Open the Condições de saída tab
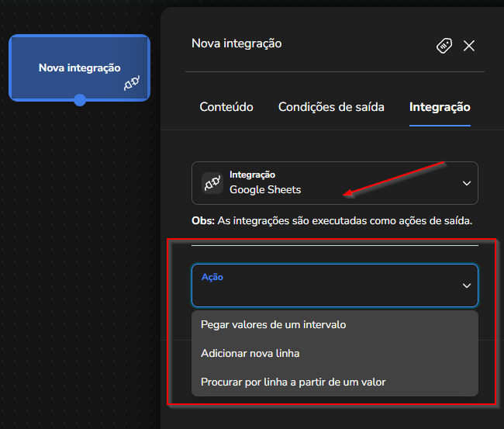This screenshot has width=504, height=429. point(331,107)
